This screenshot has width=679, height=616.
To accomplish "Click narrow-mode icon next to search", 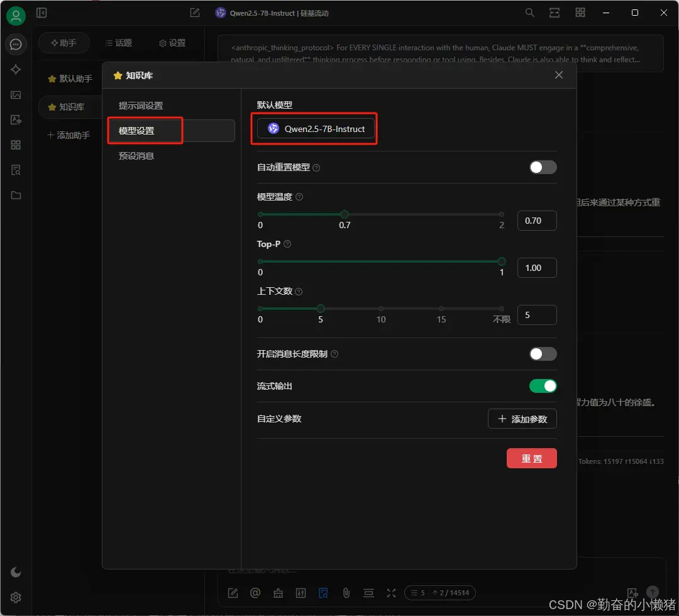I will (x=555, y=13).
